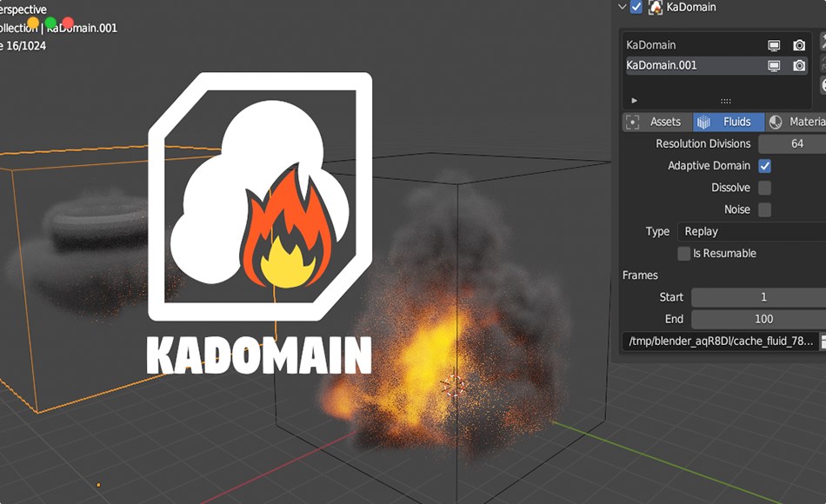826x504 pixels.
Task: Open the Type dropdown currently set to Replay
Action: pyautogui.click(x=752, y=231)
